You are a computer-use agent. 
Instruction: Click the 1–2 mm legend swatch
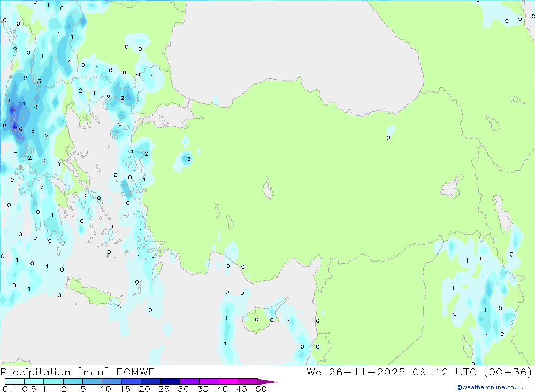point(53,381)
